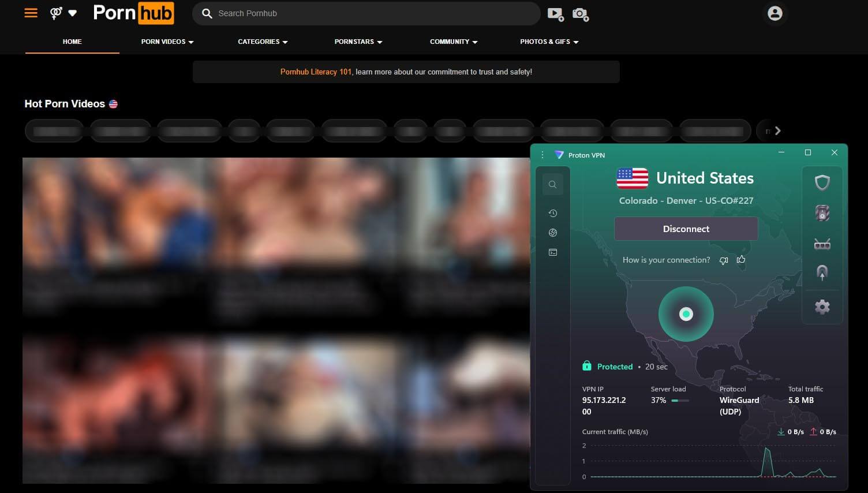Click the US flag icon beside Hot Porn Videos

pyautogui.click(x=113, y=104)
